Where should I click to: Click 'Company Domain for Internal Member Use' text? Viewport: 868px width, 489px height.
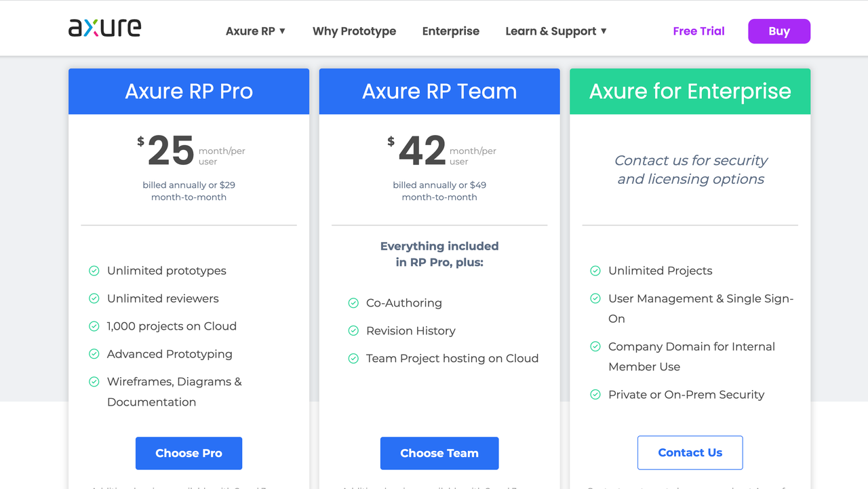(x=692, y=357)
